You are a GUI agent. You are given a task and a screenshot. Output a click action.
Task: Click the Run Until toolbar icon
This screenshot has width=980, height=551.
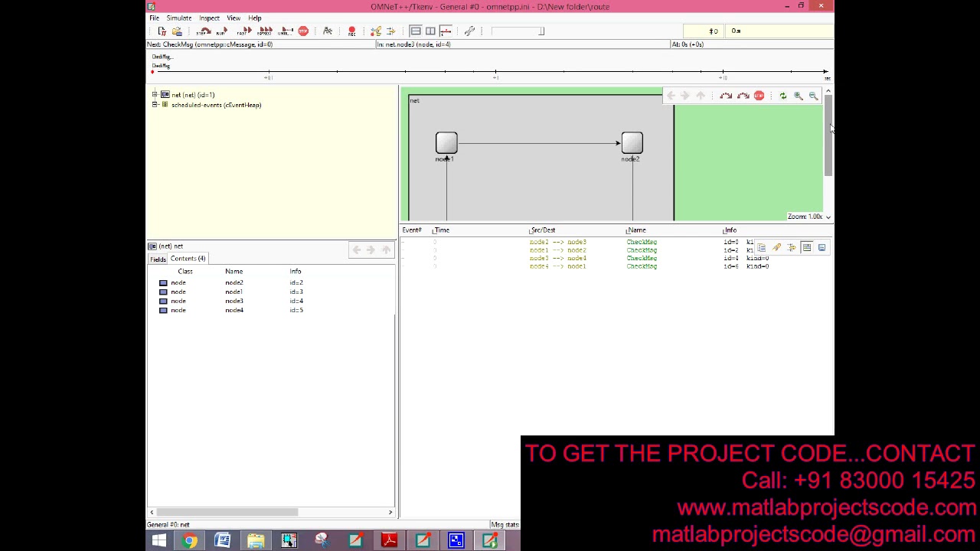286,31
